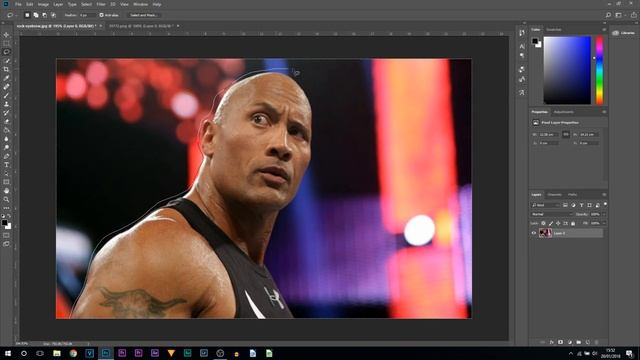Click the Select and Mask button
Image resolution: width=640 pixels, height=360 pixels.
[x=143, y=15]
